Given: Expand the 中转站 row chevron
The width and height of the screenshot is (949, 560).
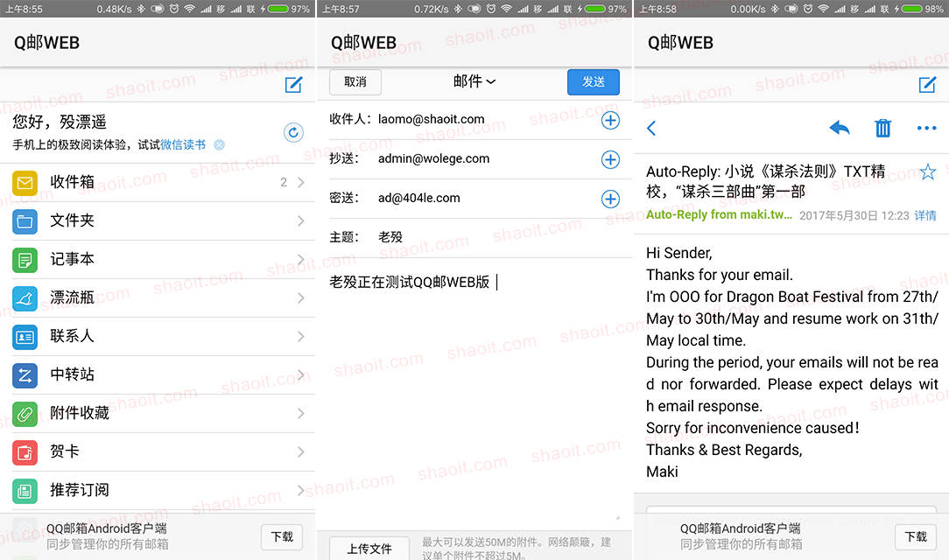Looking at the screenshot, I should coord(301,375).
